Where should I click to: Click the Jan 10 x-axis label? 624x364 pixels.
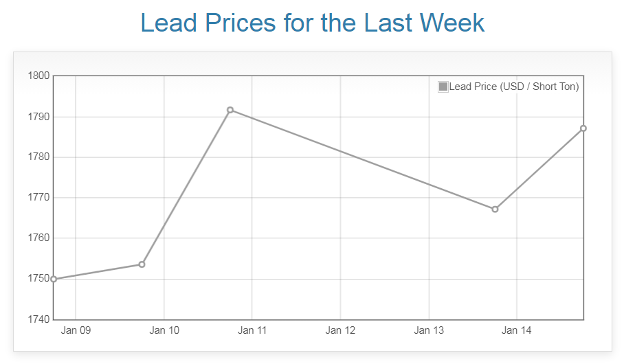point(164,330)
